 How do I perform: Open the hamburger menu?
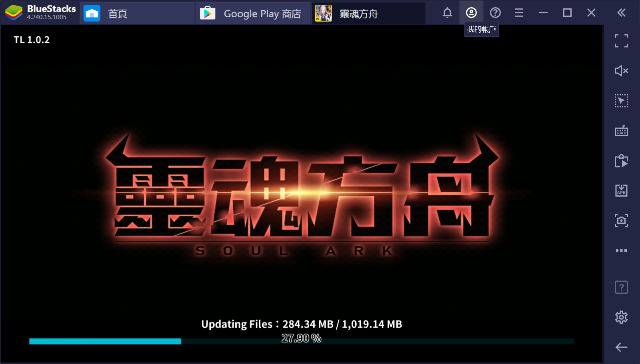[519, 13]
